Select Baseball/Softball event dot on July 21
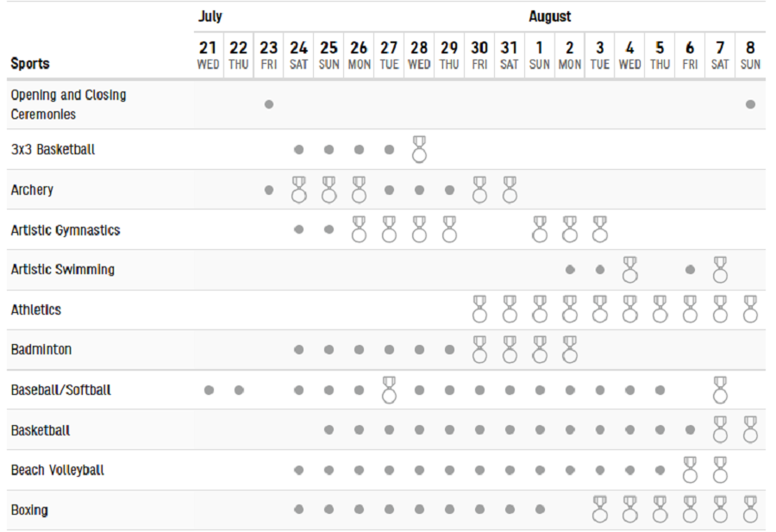This screenshot has height=532, width=776. (209, 390)
